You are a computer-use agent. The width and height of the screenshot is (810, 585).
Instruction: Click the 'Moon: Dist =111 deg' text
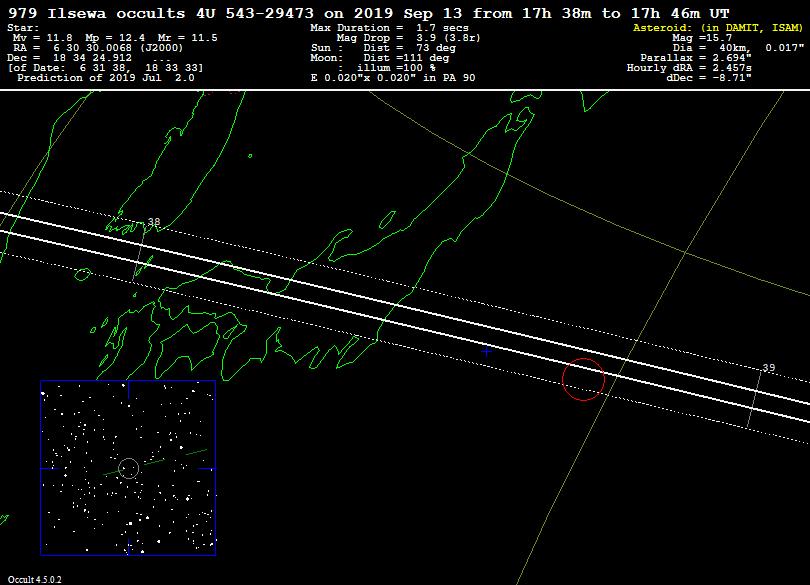coord(380,58)
